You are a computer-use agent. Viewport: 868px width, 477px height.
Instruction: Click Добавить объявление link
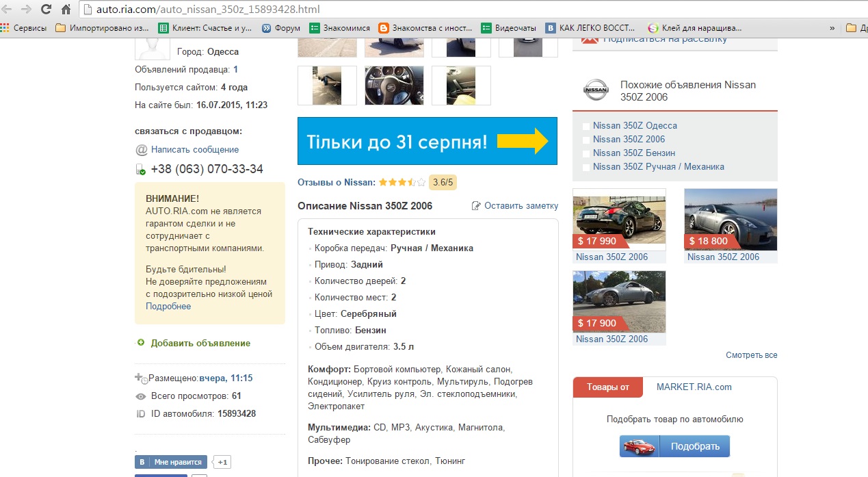200,343
